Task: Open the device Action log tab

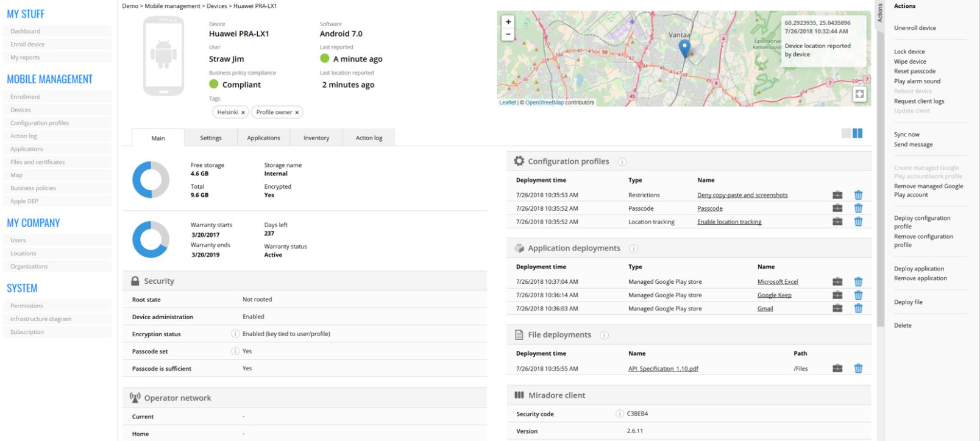Action: click(369, 138)
